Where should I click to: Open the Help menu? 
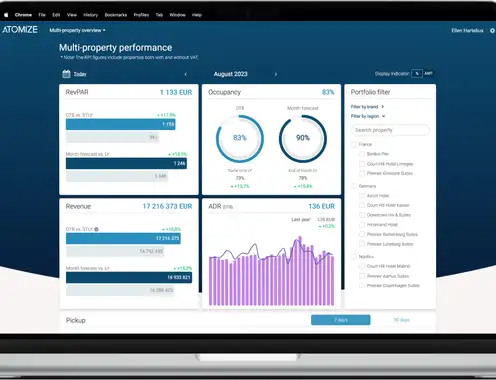(197, 15)
